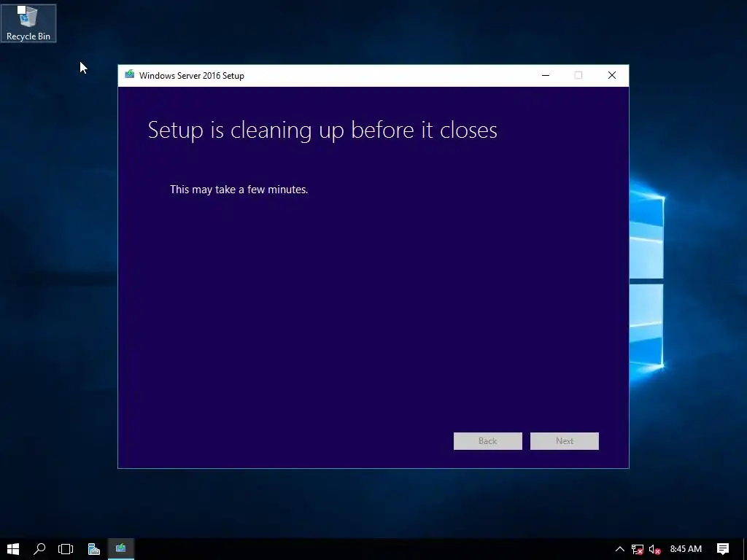
Task: Open the muted volume tray icon
Action: 654,550
